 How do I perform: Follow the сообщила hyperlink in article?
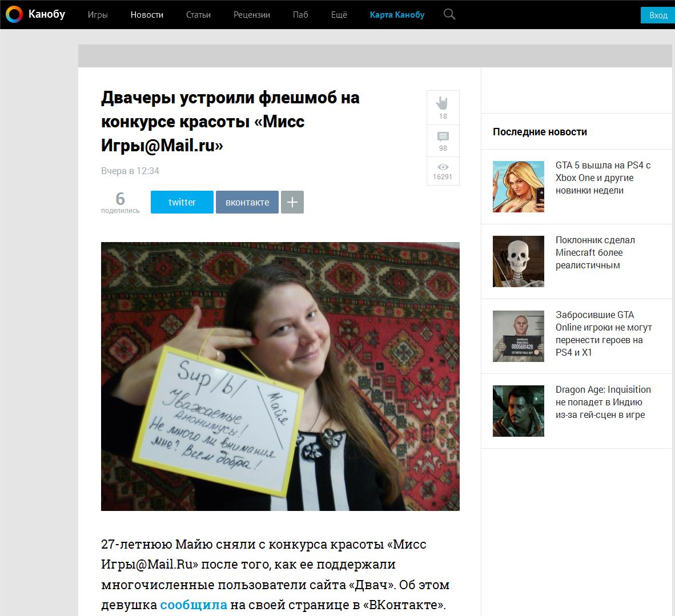pyautogui.click(x=193, y=605)
